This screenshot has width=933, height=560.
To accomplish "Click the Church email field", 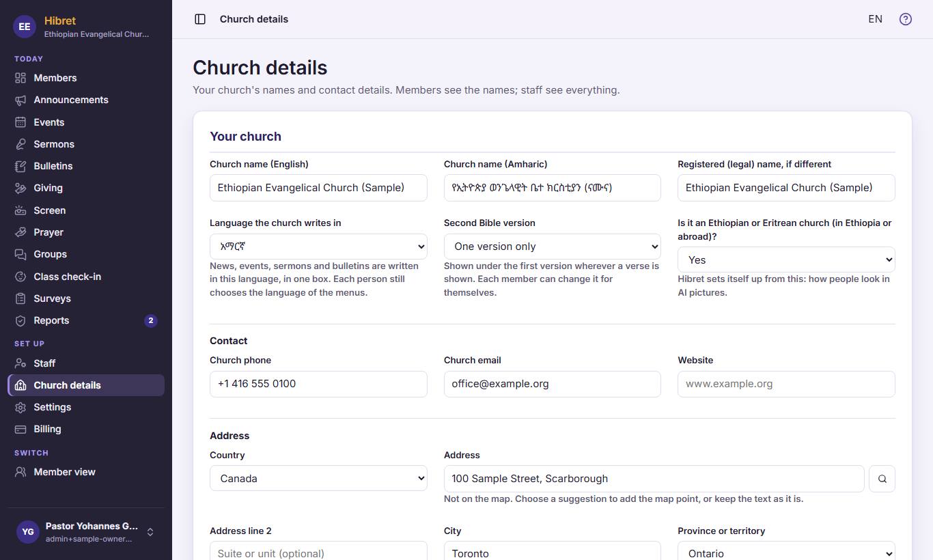I will coord(553,384).
